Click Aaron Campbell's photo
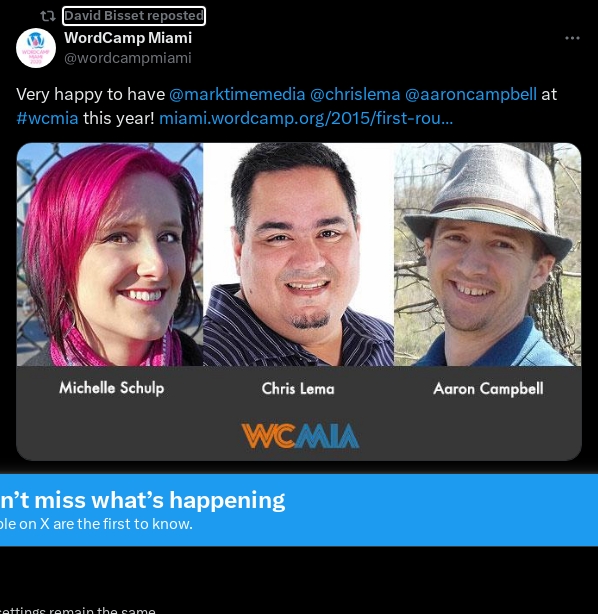598x614 pixels. pos(488,255)
